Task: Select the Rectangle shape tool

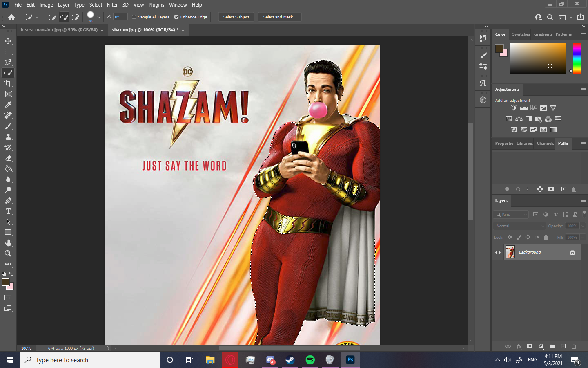Action: [x=8, y=232]
